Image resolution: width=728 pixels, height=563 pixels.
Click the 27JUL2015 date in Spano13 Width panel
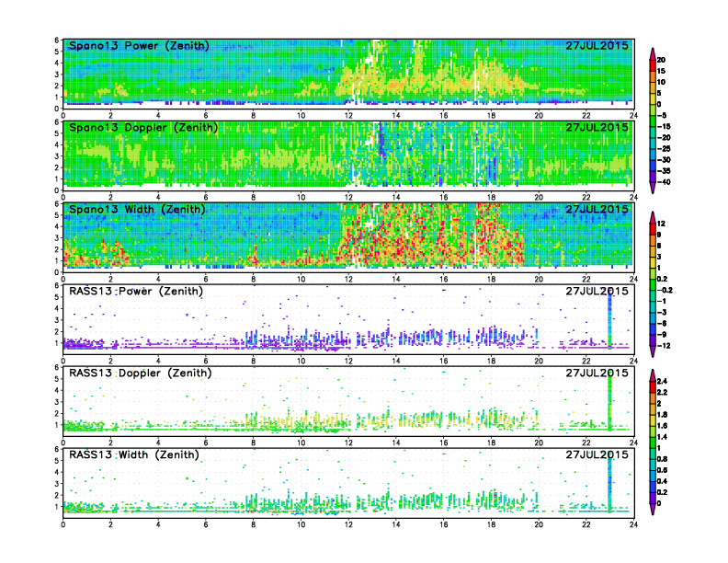597,209
